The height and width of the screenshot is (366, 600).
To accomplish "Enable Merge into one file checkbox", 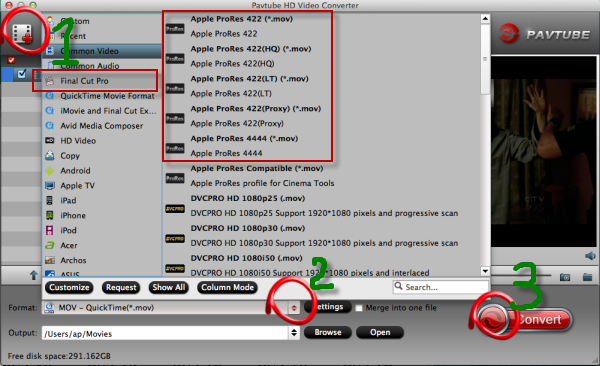I will (359, 308).
